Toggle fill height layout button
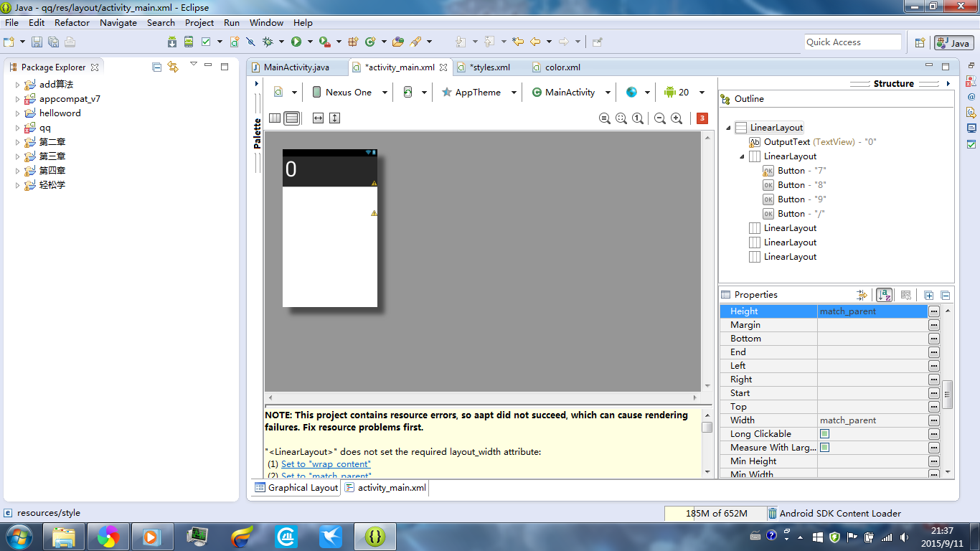 pos(334,118)
